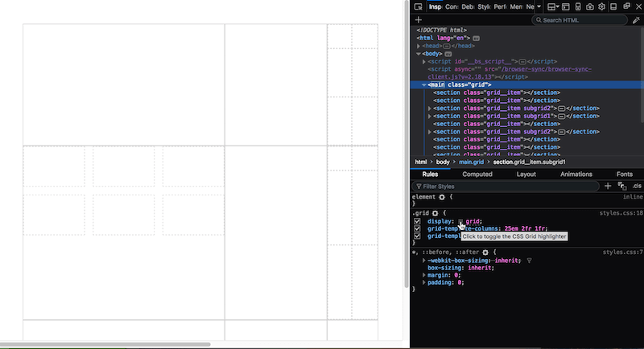
Task: Open the Layout tab
Action: [526, 174]
